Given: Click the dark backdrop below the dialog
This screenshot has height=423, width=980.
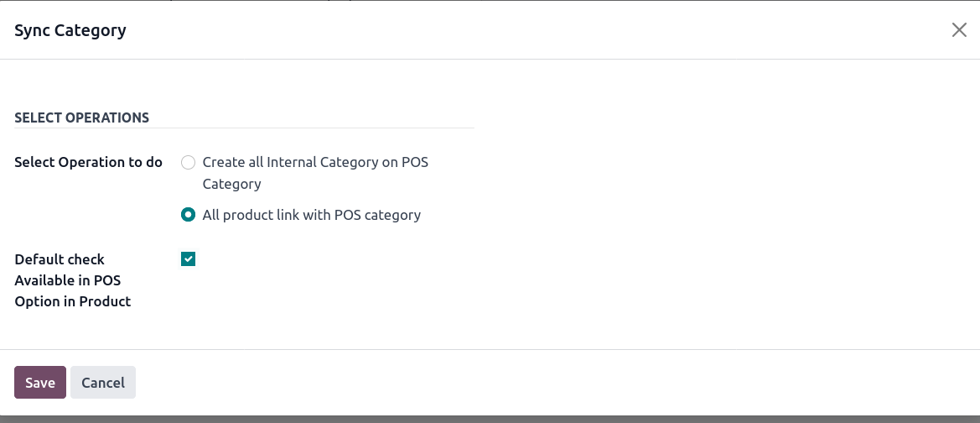Looking at the screenshot, I should (490, 419).
